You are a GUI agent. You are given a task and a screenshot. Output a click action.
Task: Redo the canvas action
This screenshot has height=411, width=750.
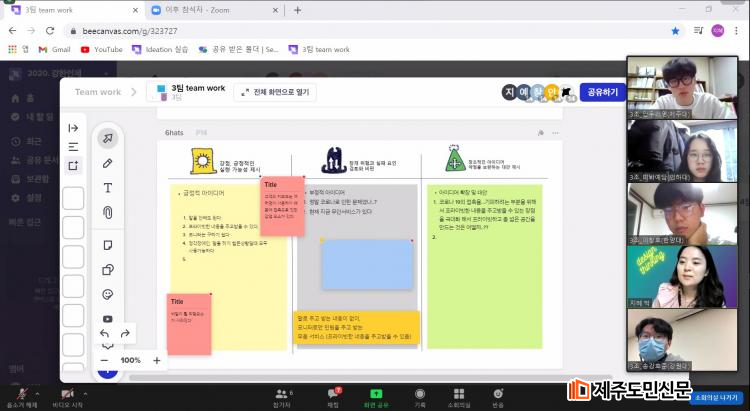(x=125, y=333)
